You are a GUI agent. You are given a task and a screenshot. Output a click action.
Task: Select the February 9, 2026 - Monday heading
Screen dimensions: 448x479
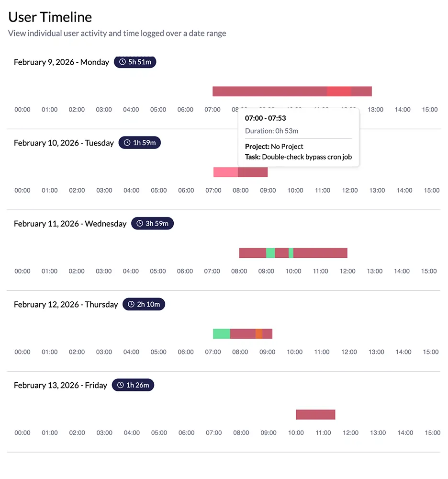coord(61,62)
